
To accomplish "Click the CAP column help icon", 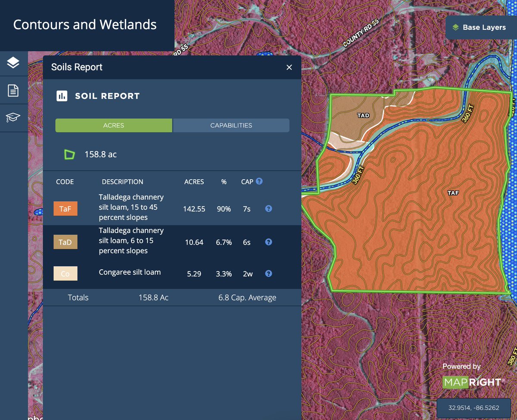I will click(259, 181).
